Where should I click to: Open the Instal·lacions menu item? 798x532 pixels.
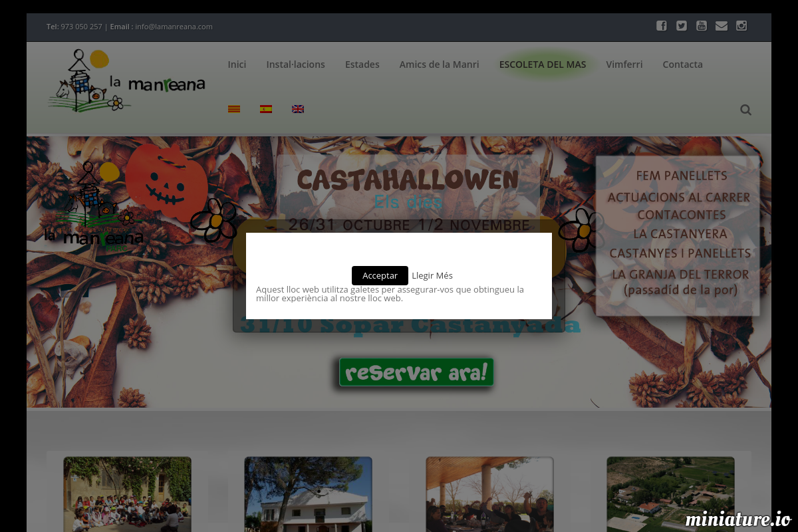(x=296, y=65)
